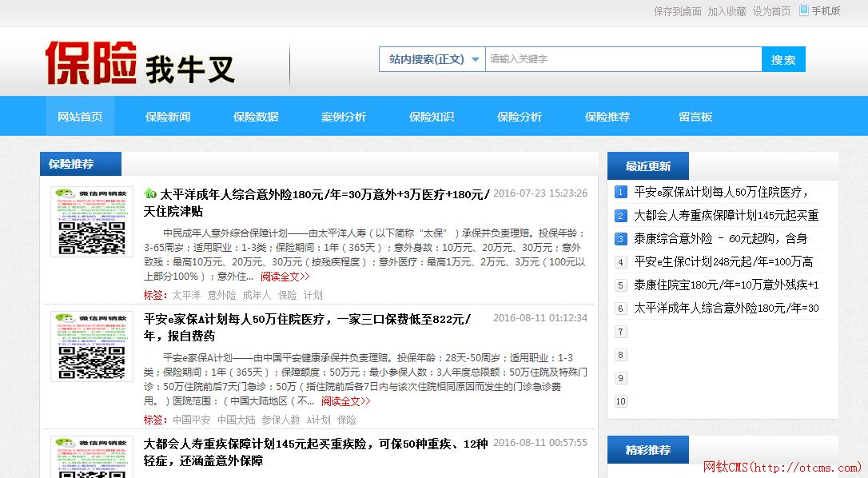Open sidebar item 平安e生保C计划248元起/年

click(x=723, y=262)
